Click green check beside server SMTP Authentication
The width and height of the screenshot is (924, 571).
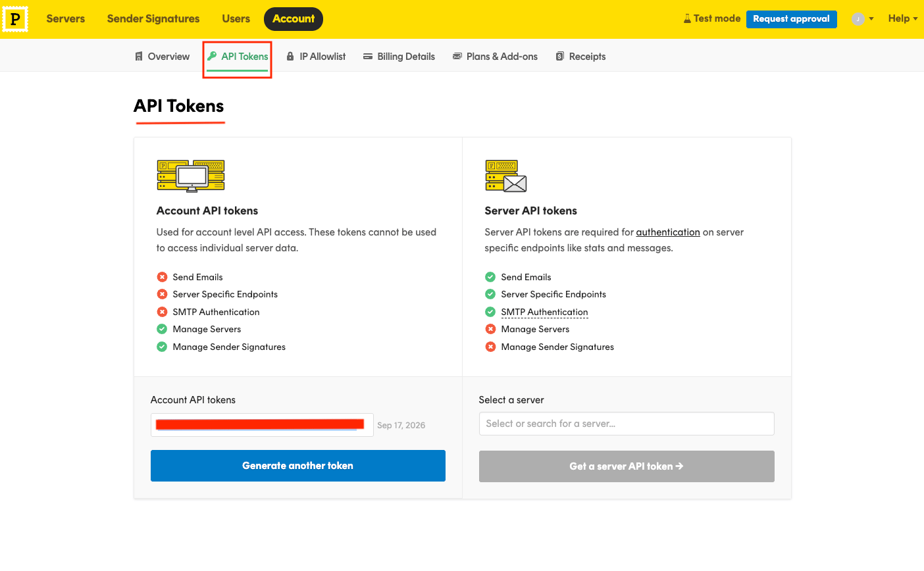(x=490, y=312)
